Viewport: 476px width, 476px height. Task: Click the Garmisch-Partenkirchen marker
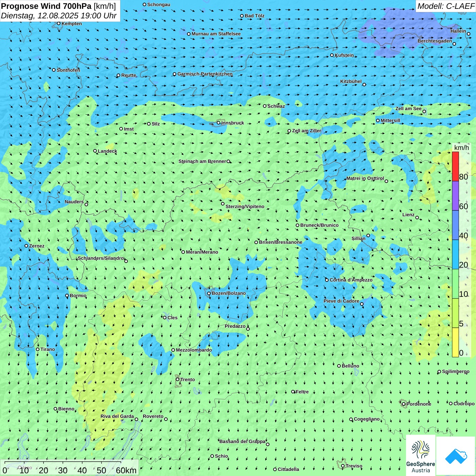pyautogui.click(x=174, y=74)
